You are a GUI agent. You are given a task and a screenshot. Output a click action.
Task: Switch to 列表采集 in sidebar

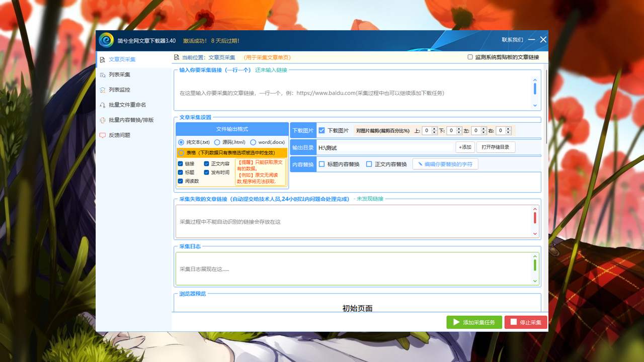click(x=133, y=74)
